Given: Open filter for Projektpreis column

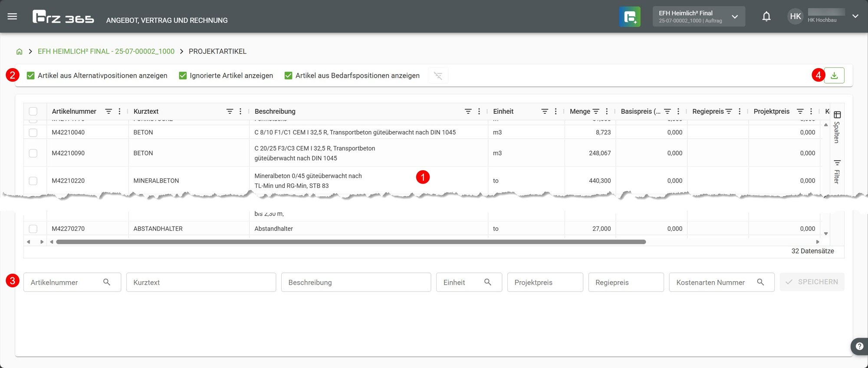Looking at the screenshot, I should click(x=800, y=112).
